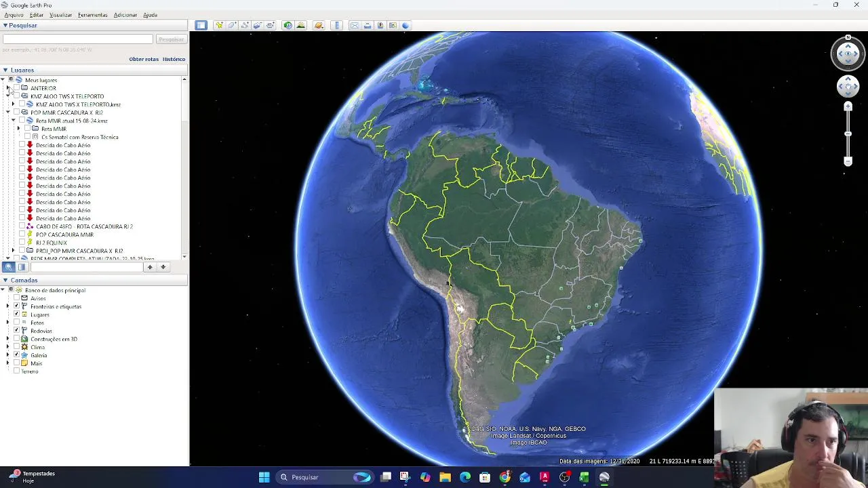Screen dimensions: 868x488
Task: Expand the Rota MMR folder
Action: 18,129
